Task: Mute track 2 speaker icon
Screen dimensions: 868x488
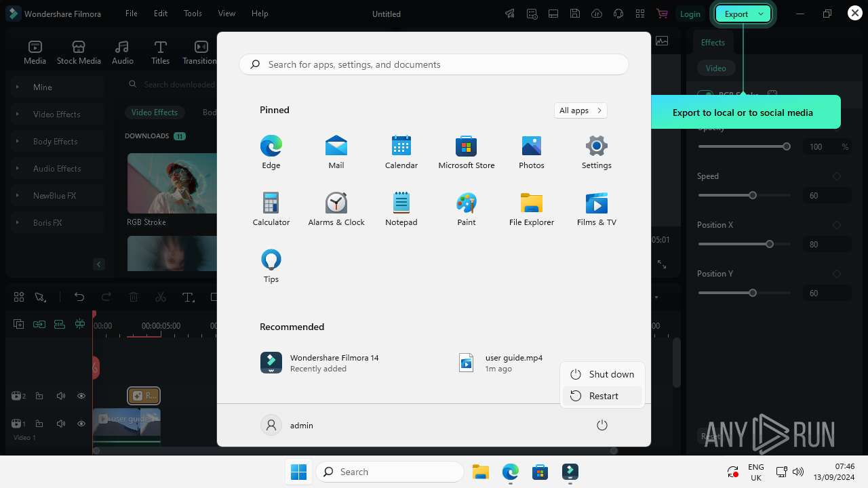Action: (61, 396)
